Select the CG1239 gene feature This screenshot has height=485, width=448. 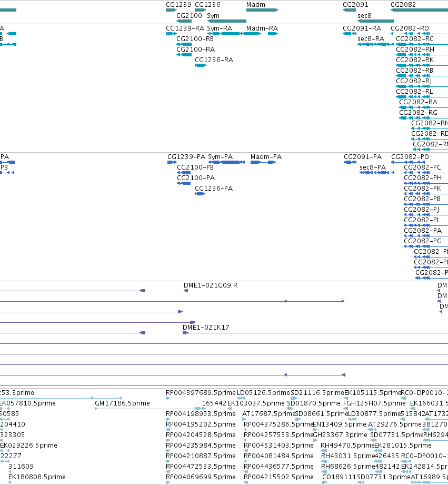point(171,10)
